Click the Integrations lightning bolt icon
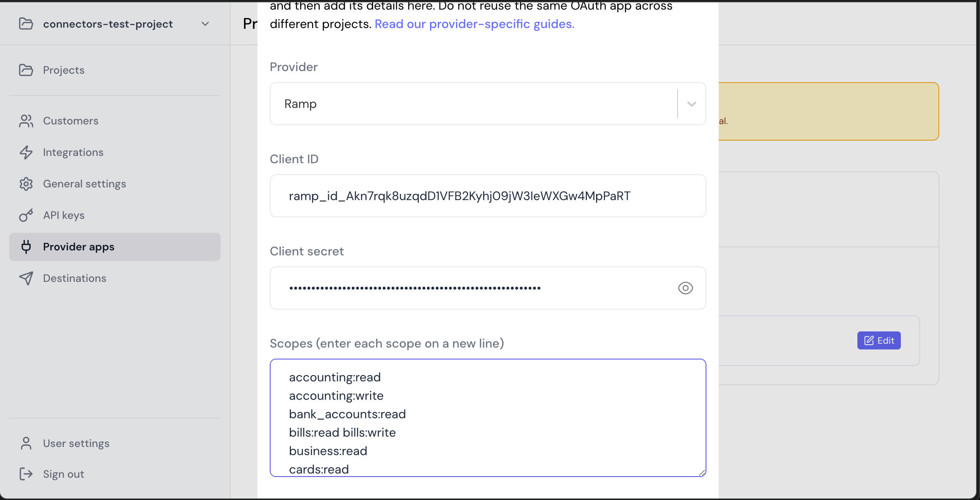 [26, 152]
